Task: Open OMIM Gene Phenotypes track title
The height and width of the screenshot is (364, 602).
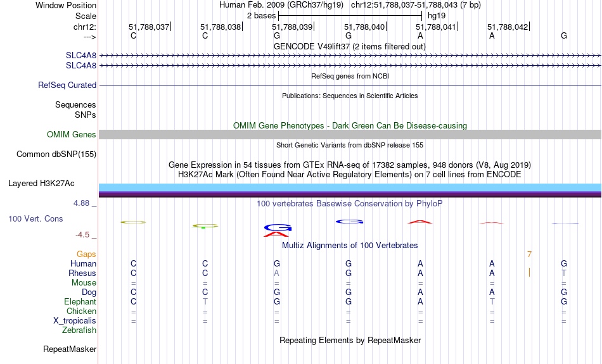Action: [350, 125]
